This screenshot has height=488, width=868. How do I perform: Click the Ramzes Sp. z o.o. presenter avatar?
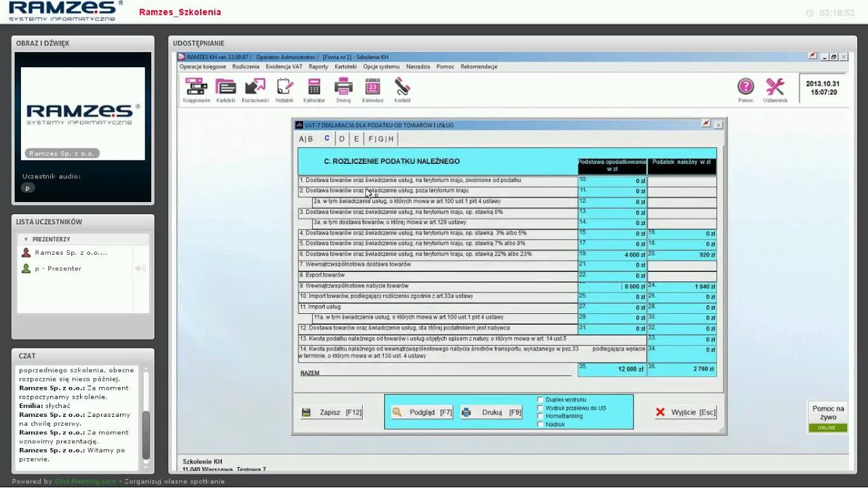coord(26,253)
